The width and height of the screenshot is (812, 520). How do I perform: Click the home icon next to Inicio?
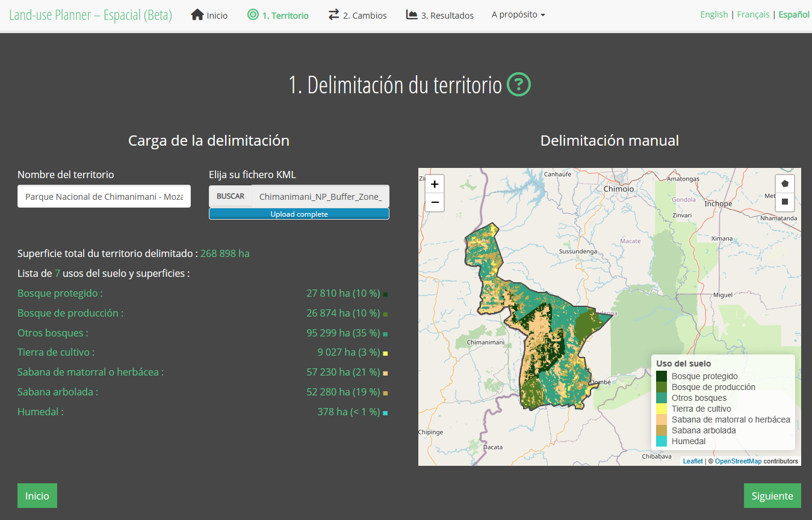[197, 15]
